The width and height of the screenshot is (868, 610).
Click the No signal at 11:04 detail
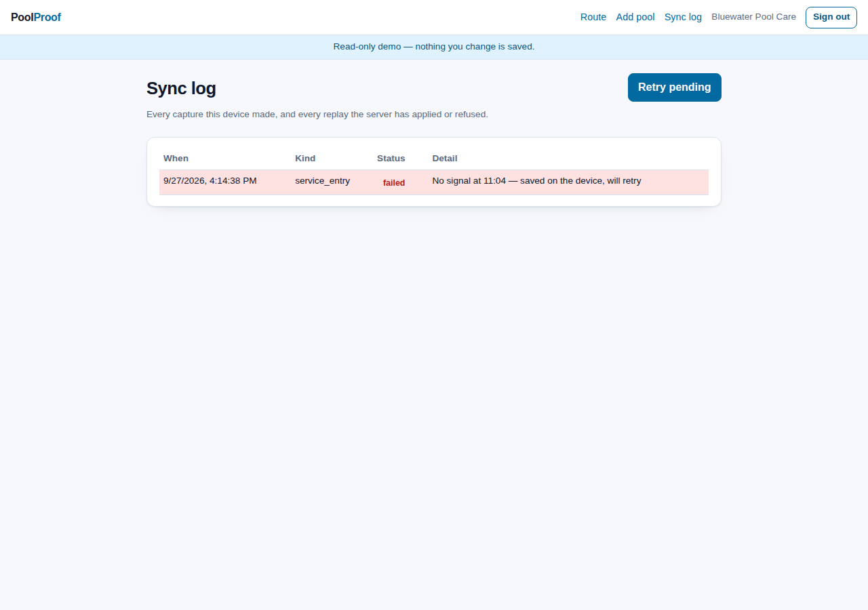pyautogui.click(x=536, y=181)
